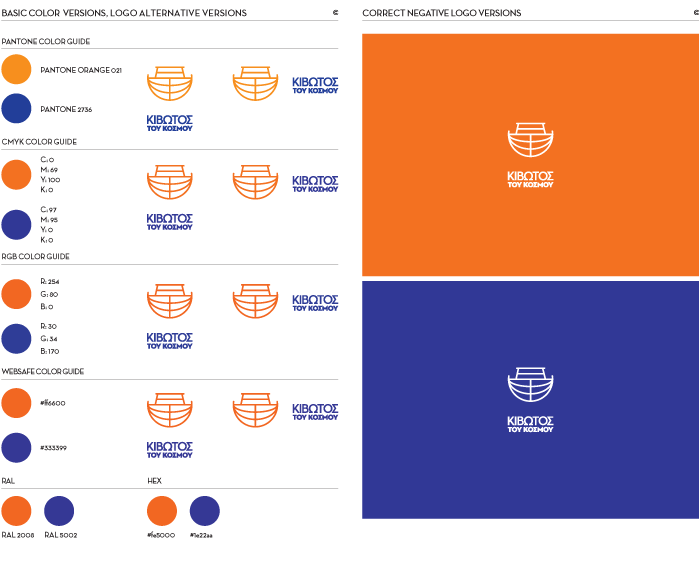
Task: Click the 'BASIC COLOR VERSIONS, LOGO ALTERNATIVE VERSIONS' heading
Action: pyautogui.click(x=124, y=13)
